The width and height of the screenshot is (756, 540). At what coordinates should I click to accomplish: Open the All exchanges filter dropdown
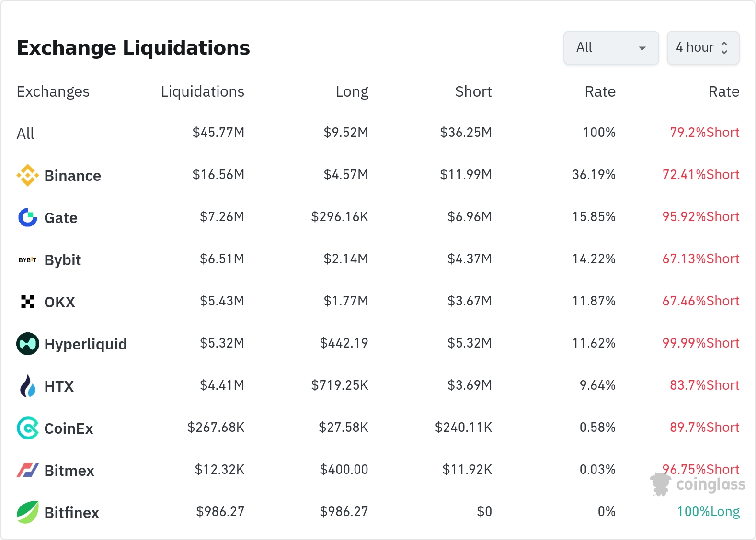tap(611, 48)
